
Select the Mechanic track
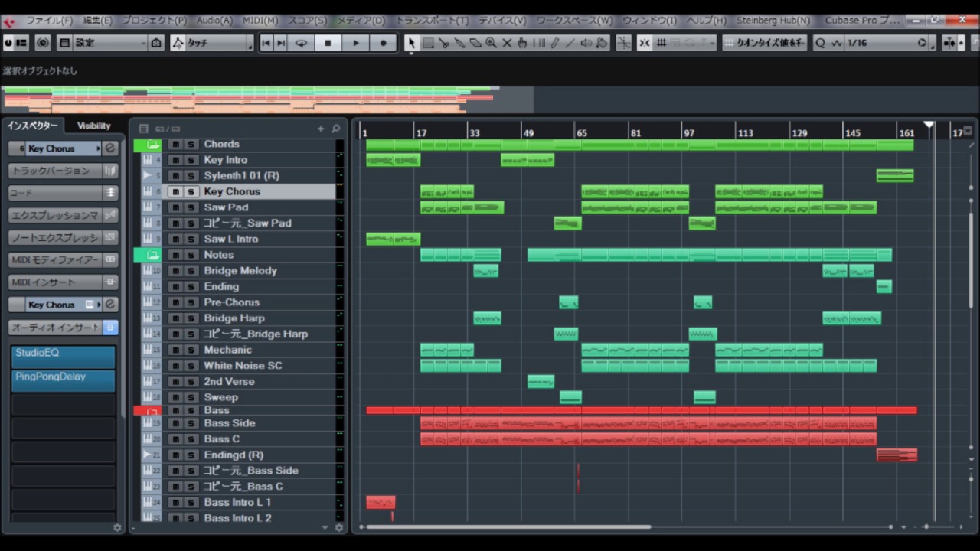228,350
